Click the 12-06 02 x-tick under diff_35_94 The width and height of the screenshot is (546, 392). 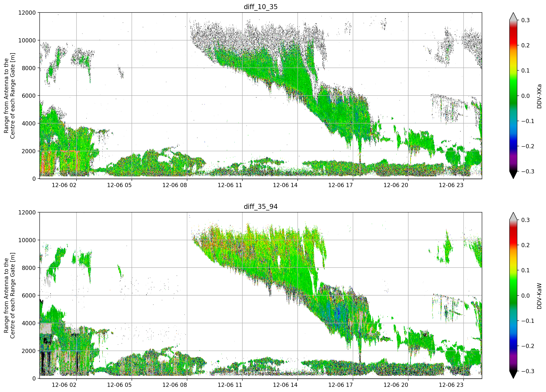click(64, 385)
